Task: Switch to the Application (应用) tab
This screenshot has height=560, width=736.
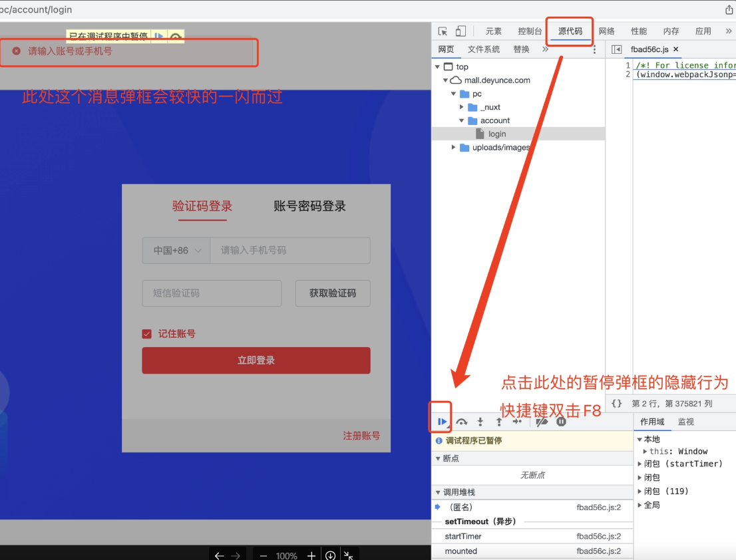Action: click(x=703, y=31)
